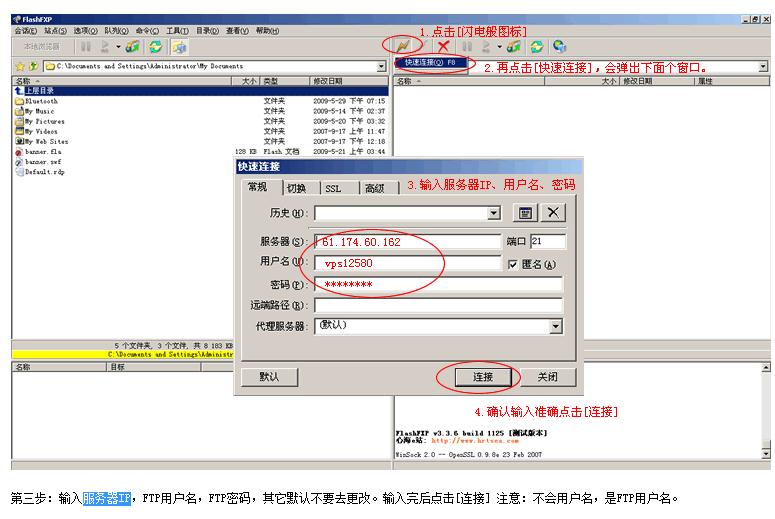
Task: Sort remote list by 属性 column
Action: (x=732, y=81)
